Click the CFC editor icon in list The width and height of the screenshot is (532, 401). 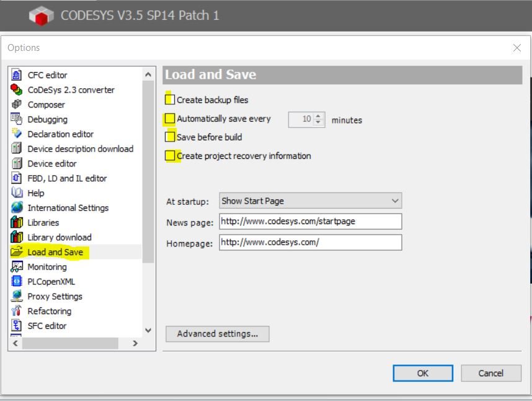(17, 75)
